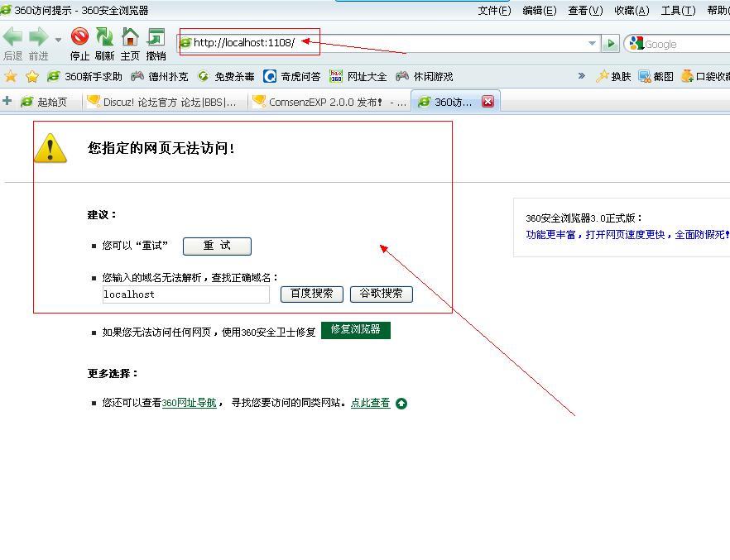Add a new tab with the plus icon
The image size is (730, 560).
(7, 100)
